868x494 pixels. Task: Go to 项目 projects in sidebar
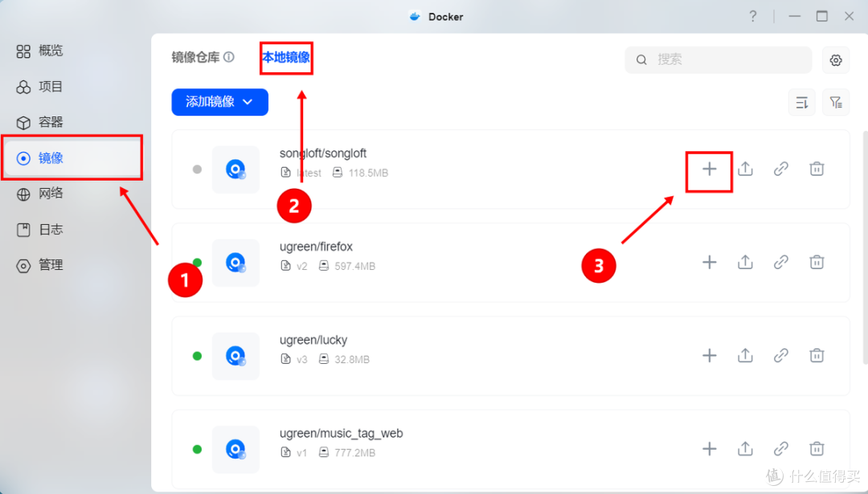pos(40,86)
